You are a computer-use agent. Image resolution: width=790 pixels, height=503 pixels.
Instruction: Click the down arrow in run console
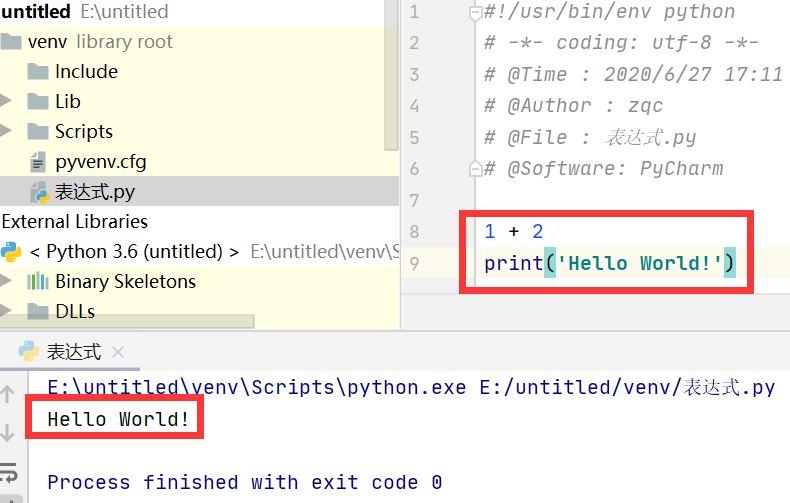[7, 433]
